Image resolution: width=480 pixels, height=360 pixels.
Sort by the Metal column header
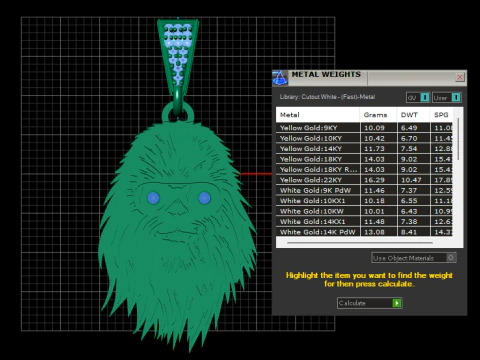coord(318,115)
